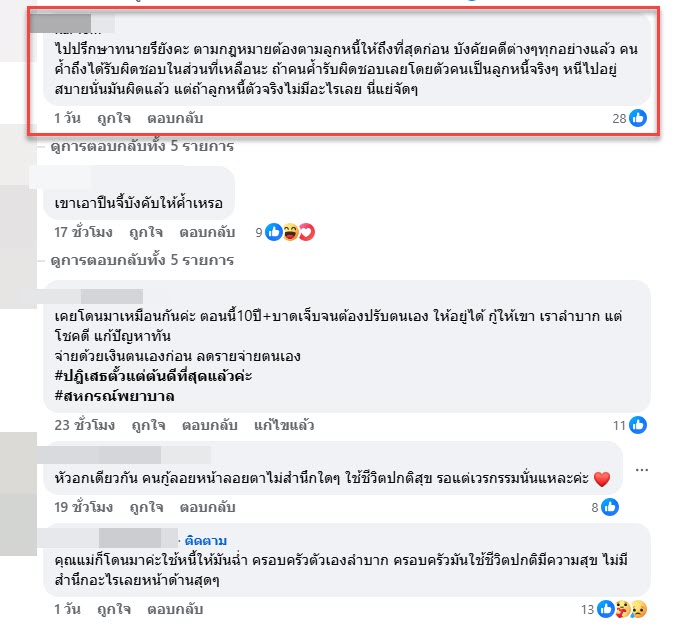Expand 5 replies under the first comment
The height and width of the screenshot is (624, 675).
[x=142, y=146]
